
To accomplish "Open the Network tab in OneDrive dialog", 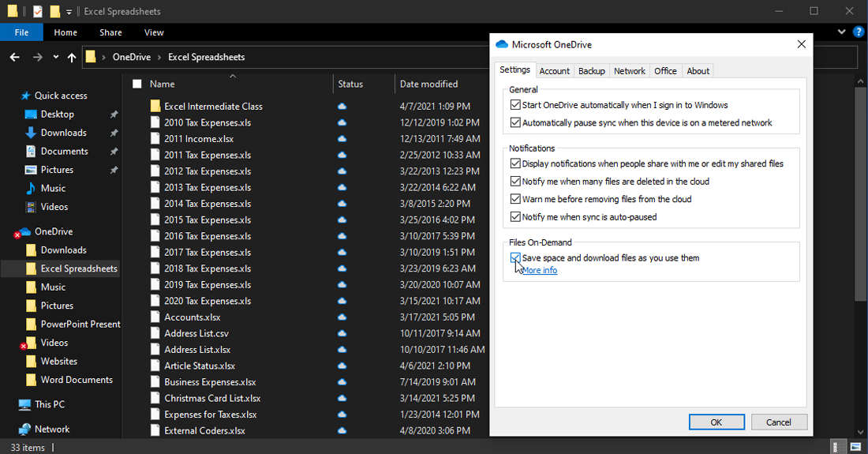I will 630,71.
